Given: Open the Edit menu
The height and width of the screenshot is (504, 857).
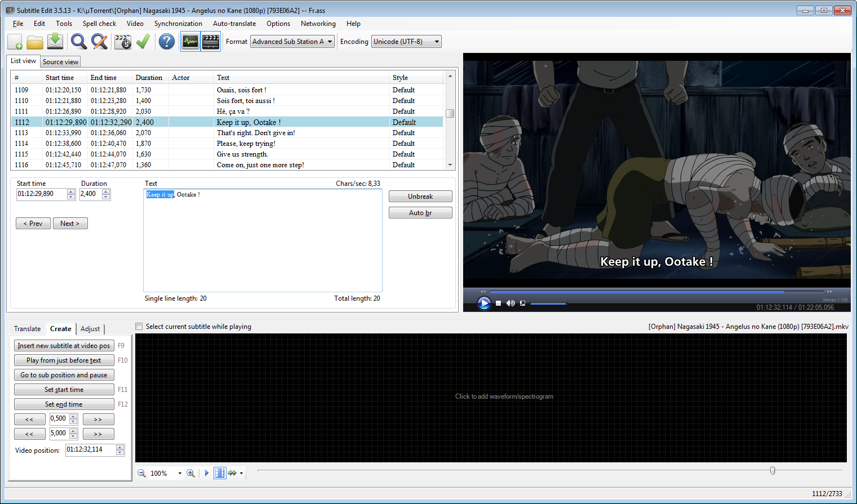Looking at the screenshot, I should [39, 24].
